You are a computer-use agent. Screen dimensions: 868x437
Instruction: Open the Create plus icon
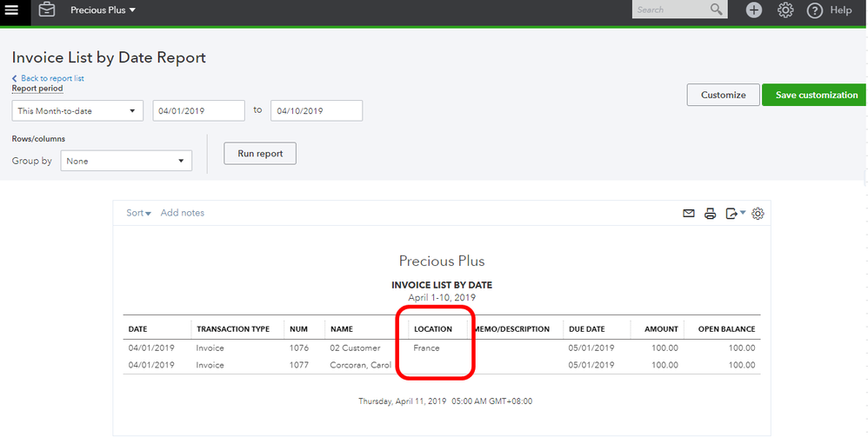tap(753, 10)
